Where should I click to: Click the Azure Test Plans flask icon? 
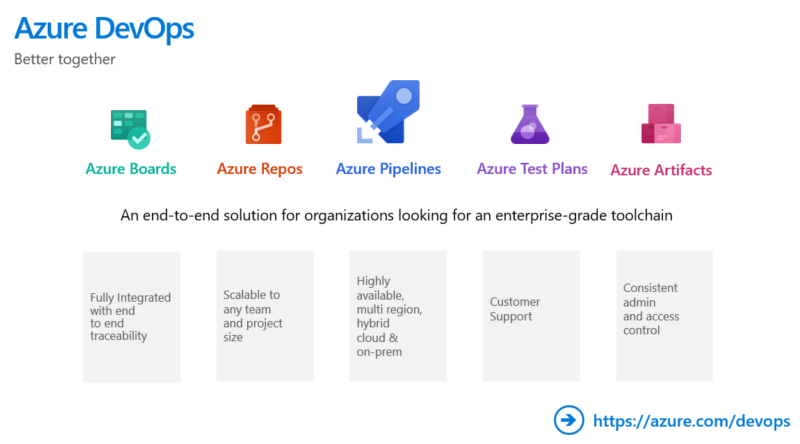[x=530, y=124]
